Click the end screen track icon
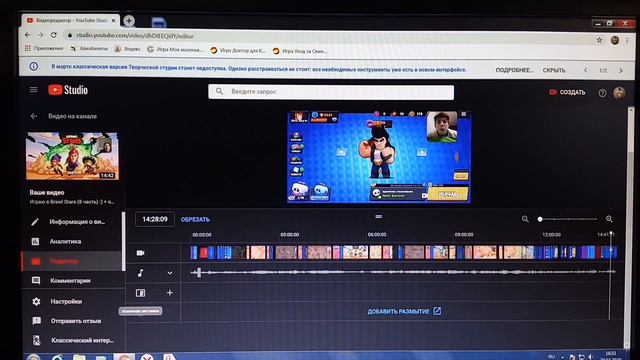This screenshot has height=360, width=640. tap(140, 293)
